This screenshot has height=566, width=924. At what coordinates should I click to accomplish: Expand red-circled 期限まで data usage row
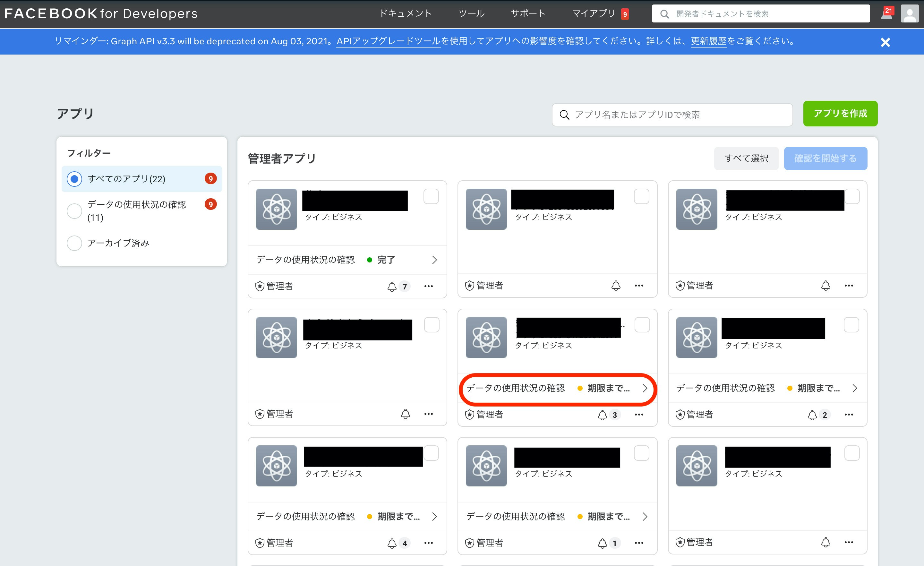click(645, 389)
